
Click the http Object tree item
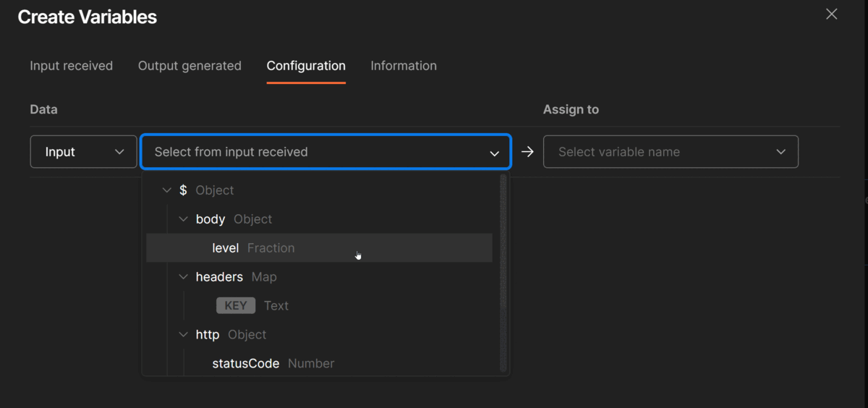(x=231, y=335)
